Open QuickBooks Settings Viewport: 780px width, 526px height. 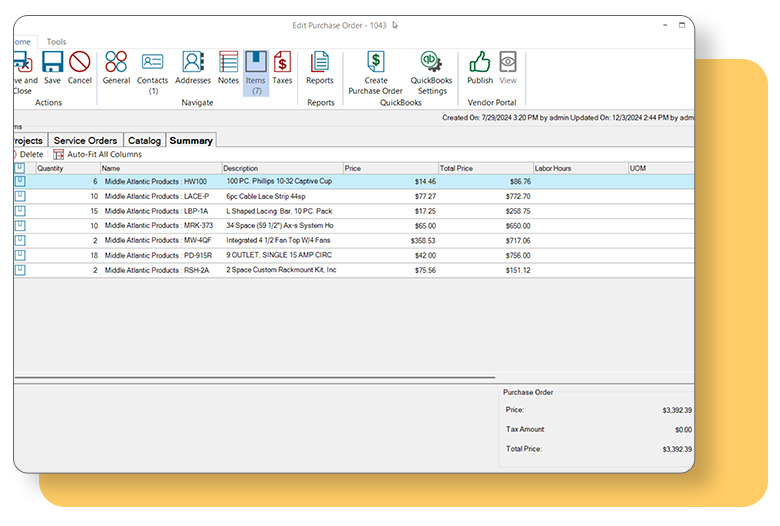click(431, 73)
